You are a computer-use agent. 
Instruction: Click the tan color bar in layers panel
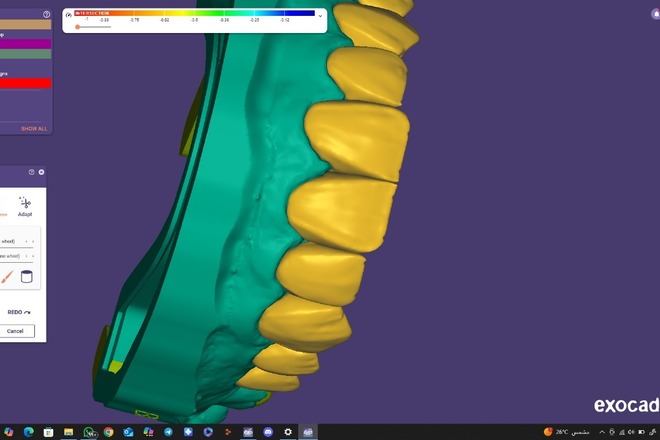(25, 24)
